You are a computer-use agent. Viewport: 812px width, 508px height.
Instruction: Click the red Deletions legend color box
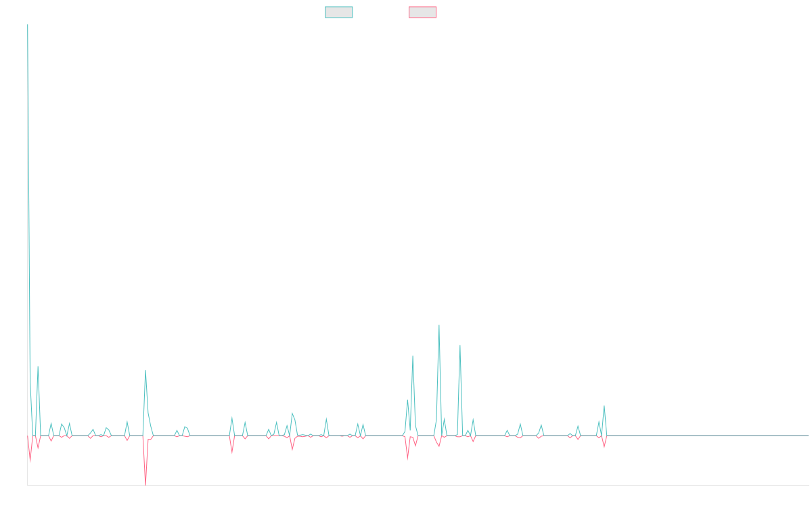422,12
